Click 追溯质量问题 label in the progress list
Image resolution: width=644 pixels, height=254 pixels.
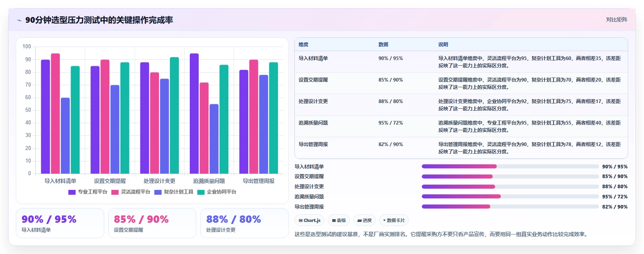point(309,197)
